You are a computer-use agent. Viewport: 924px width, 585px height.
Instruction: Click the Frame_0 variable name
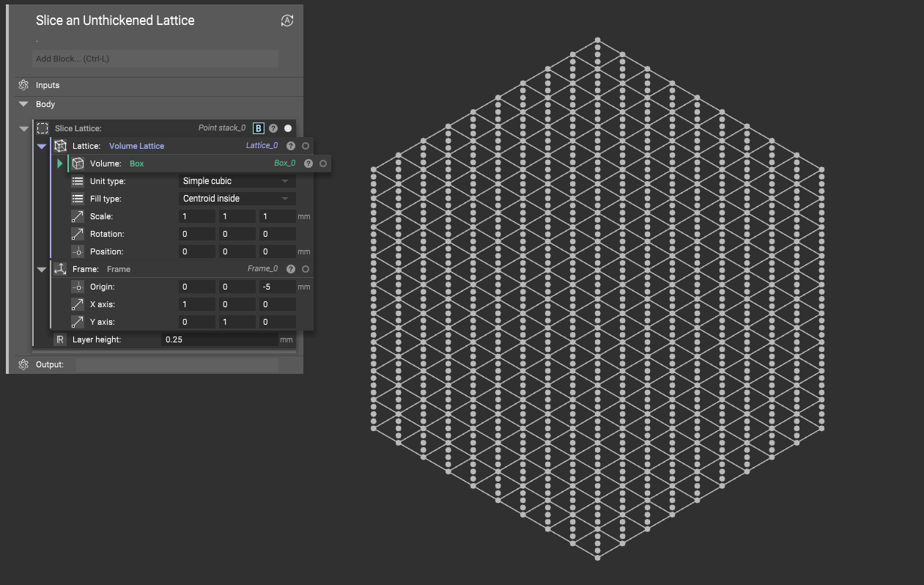pos(263,269)
